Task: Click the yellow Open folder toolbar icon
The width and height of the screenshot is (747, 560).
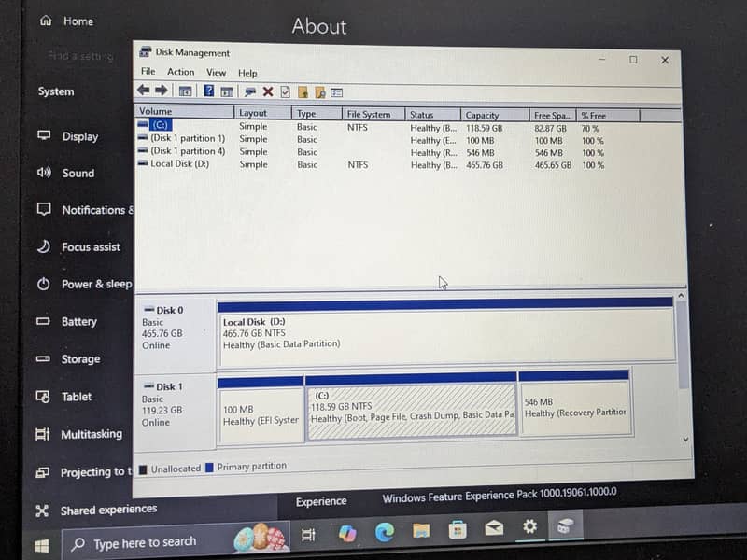Action: coord(303,92)
